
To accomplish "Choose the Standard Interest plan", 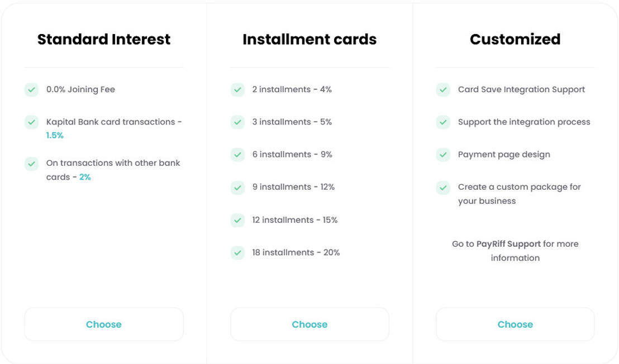I will [104, 324].
